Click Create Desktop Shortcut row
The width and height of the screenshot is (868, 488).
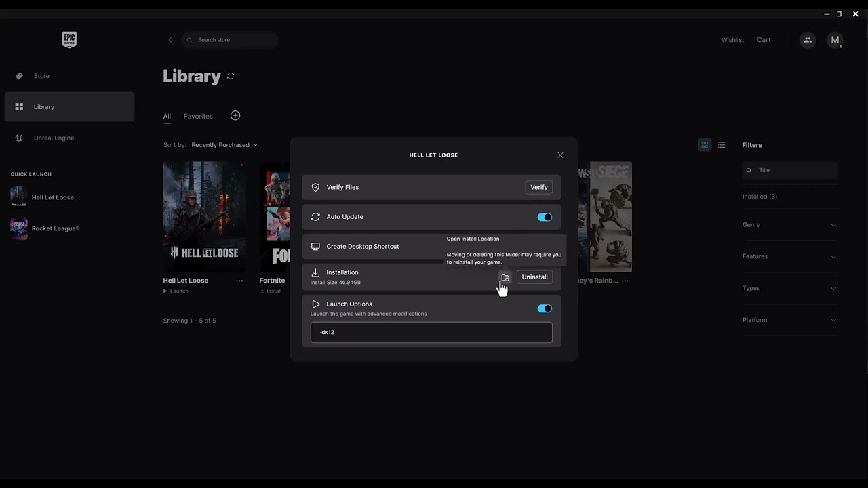click(431, 247)
